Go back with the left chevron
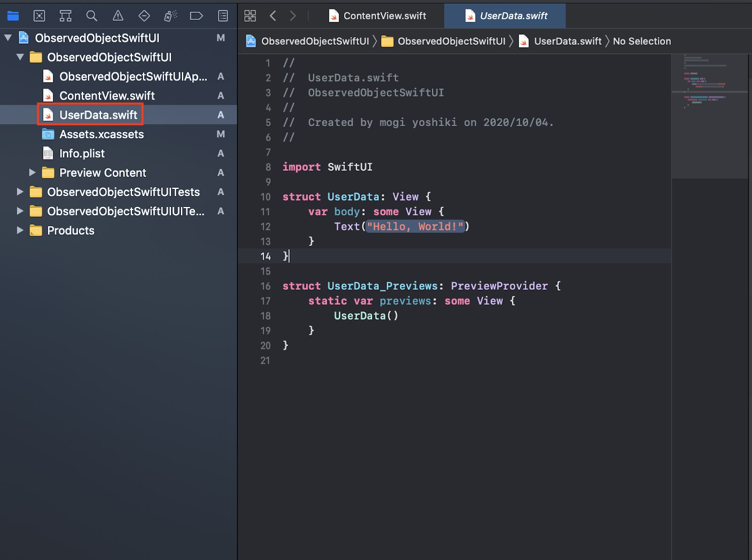This screenshot has width=752, height=560. coord(273,16)
